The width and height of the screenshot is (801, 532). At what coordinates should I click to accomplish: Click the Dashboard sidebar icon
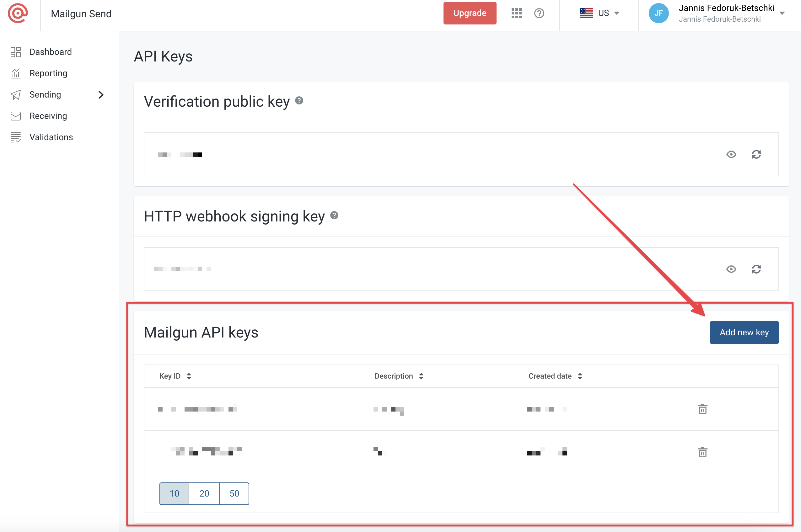point(16,52)
